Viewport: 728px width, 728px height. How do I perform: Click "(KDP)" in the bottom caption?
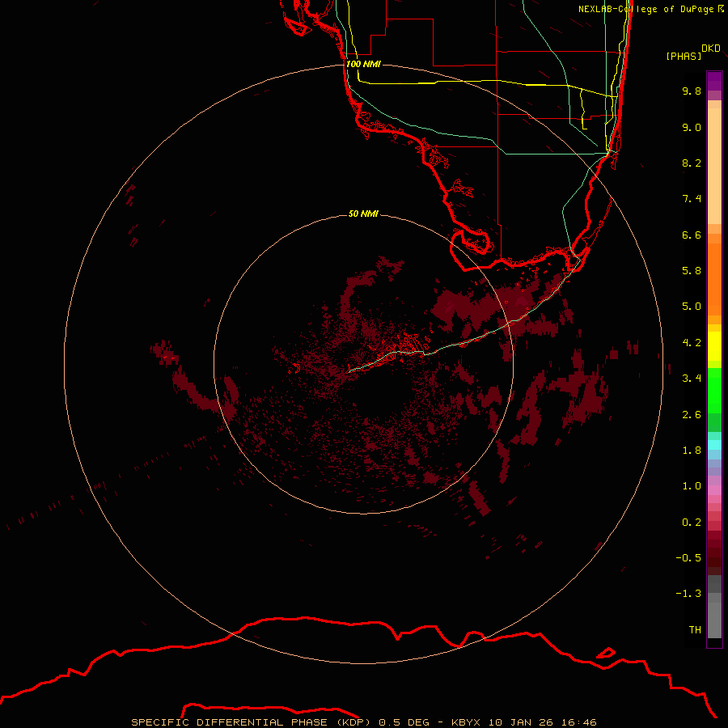click(x=353, y=722)
